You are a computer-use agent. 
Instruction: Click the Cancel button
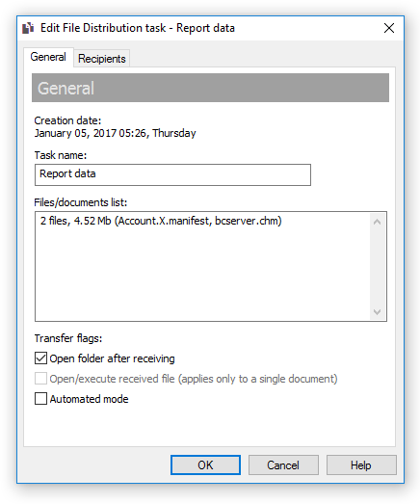point(283,464)
